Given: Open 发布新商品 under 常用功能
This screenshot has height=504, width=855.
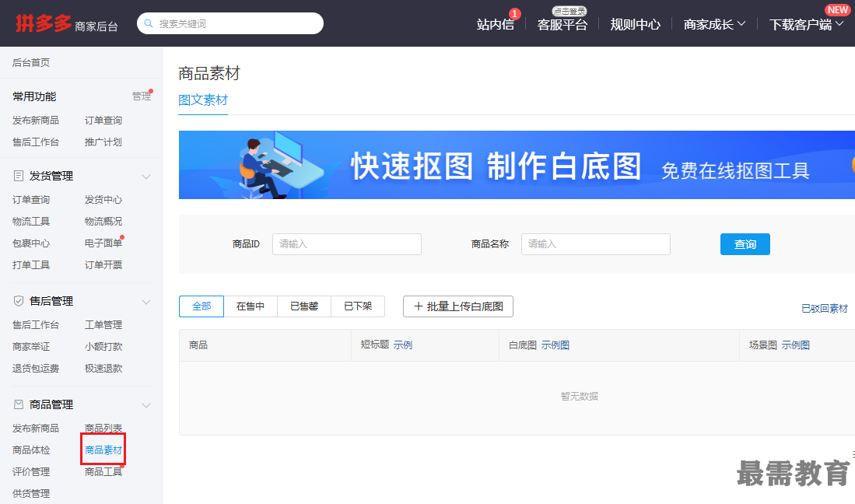Looking at the screenshot, I should pyautogui.click(x=36, y=121).
